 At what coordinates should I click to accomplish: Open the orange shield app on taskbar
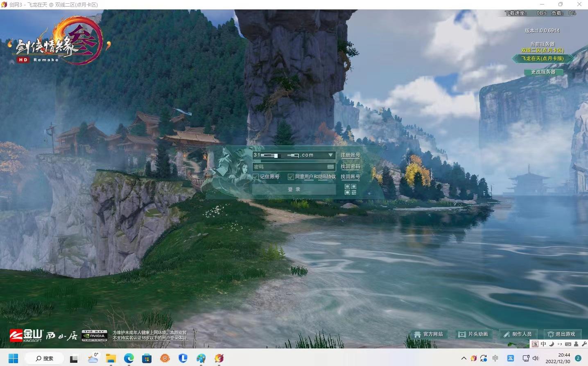point(165,359)
